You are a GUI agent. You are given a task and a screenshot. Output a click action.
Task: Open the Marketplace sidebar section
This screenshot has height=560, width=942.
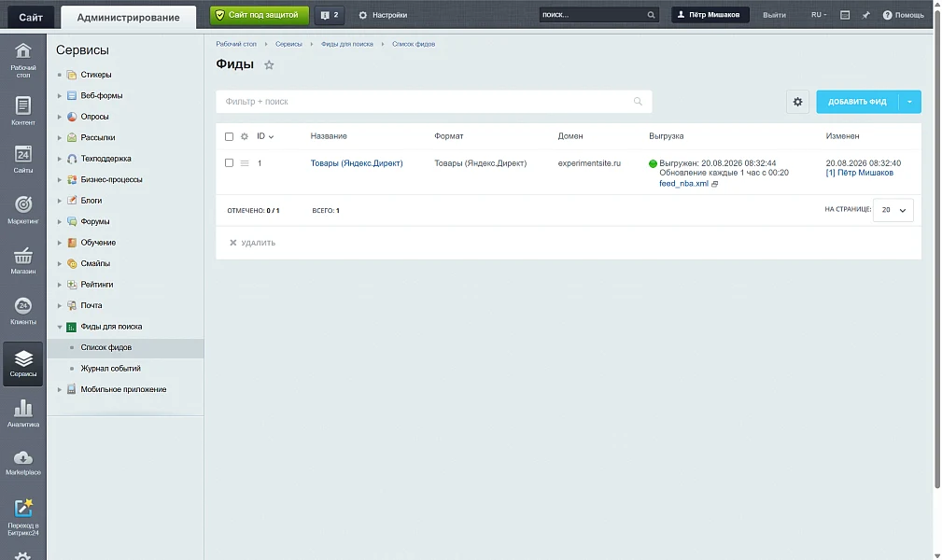coord(22,463)
